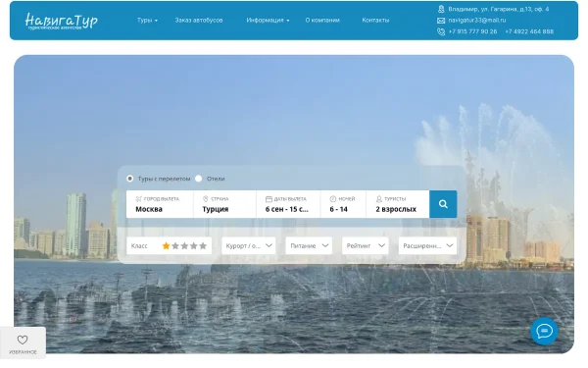
Task: Click the map pin icon near Страна
Action: tap(205, 199)
